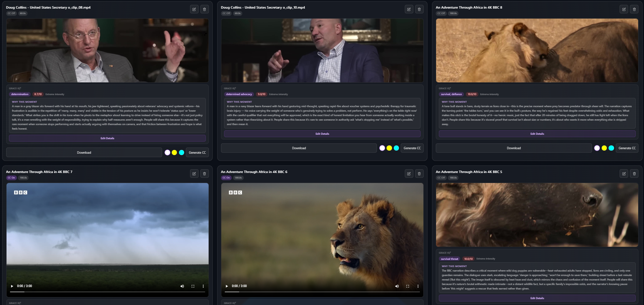
Task: Click Edit Details on clip_08 card
Action: click(x=107, y=138)
